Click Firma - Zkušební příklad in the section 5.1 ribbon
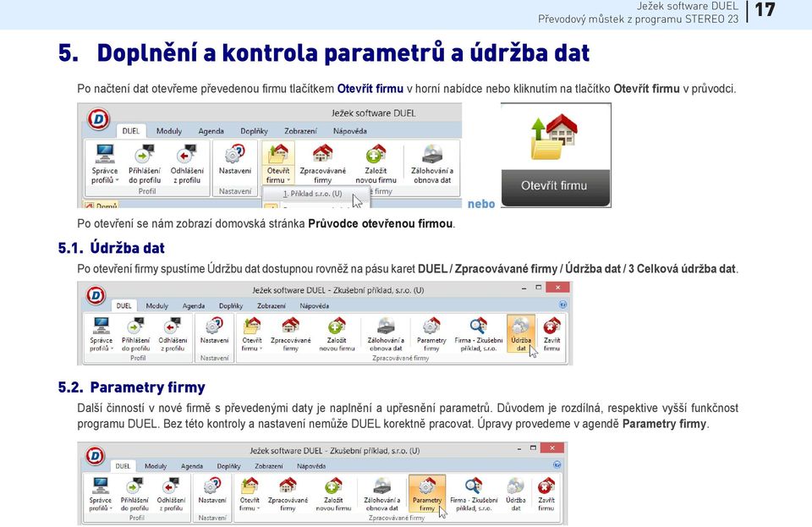 (x=479, y=334)
